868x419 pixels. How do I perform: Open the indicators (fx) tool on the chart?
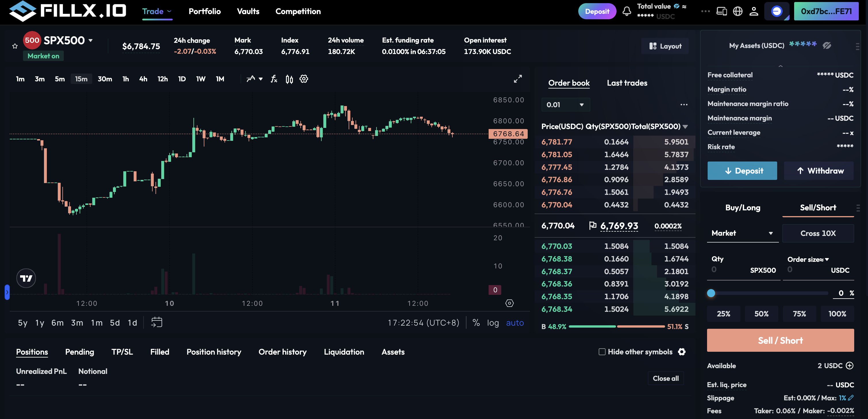point(274,79)
